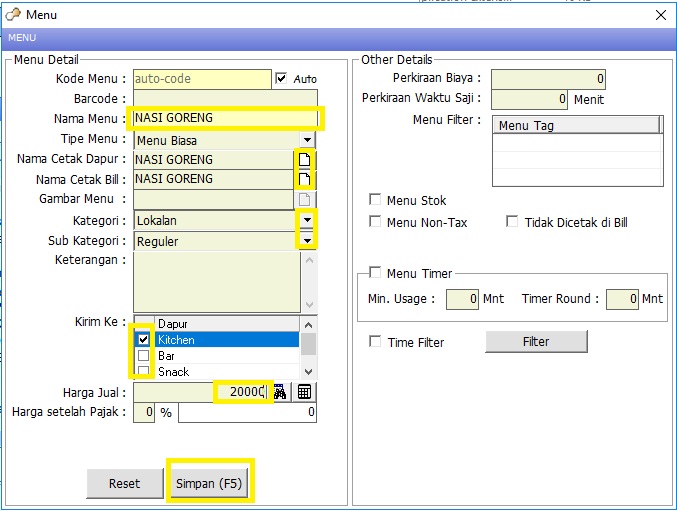Uncheck Kitchen in the Kirim Ke list

pyautogui.click(x=143, y=340)
